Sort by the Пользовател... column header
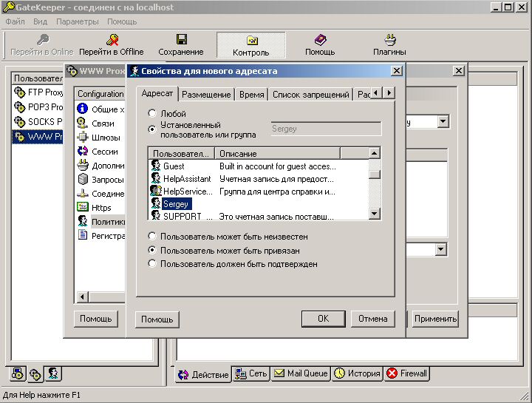This screenshot has height=403, width=532. tap(181, 154)
